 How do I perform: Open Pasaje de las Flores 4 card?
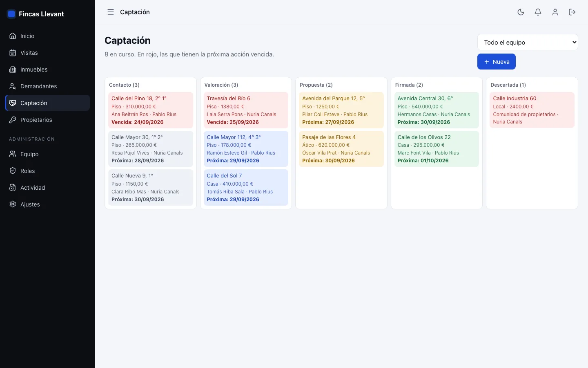pos(341,149)
